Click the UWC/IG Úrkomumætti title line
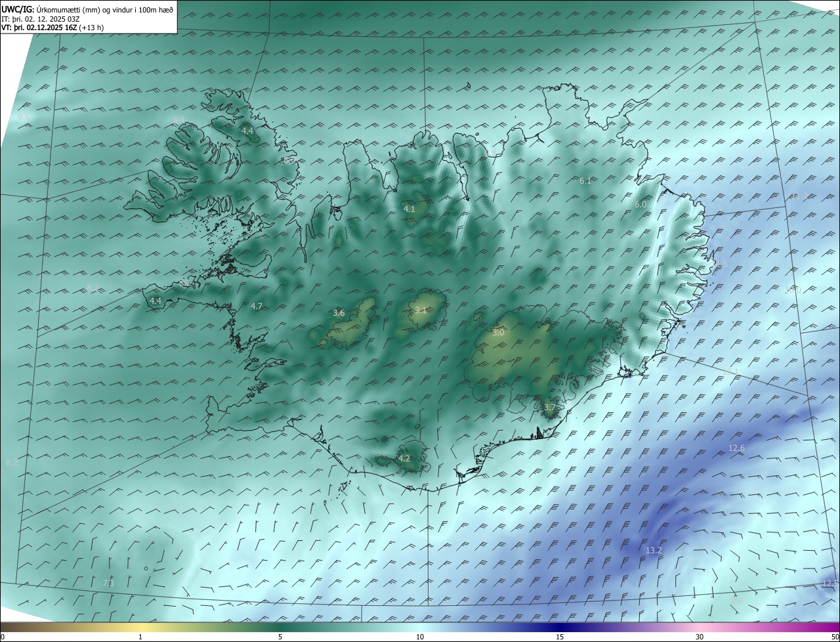 [x=87, y=10]
